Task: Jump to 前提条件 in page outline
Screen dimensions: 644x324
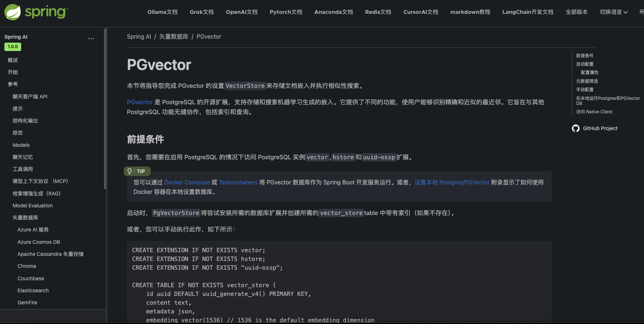Action: pos(585,56)
